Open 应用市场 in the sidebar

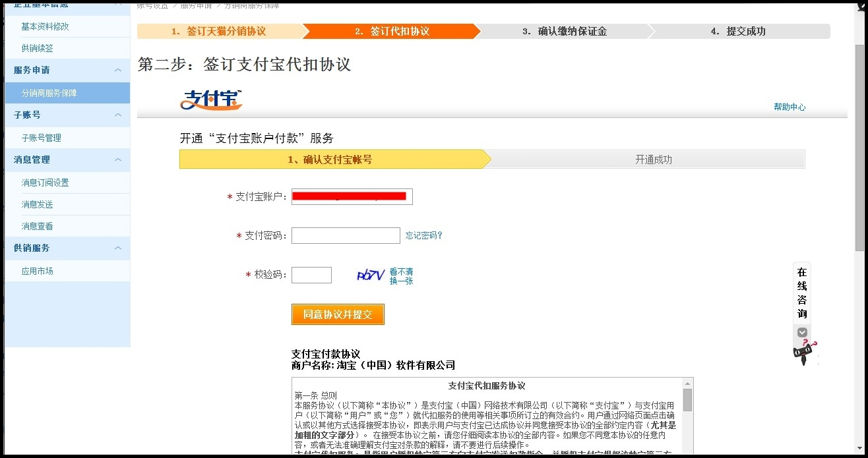pos(38,272)
